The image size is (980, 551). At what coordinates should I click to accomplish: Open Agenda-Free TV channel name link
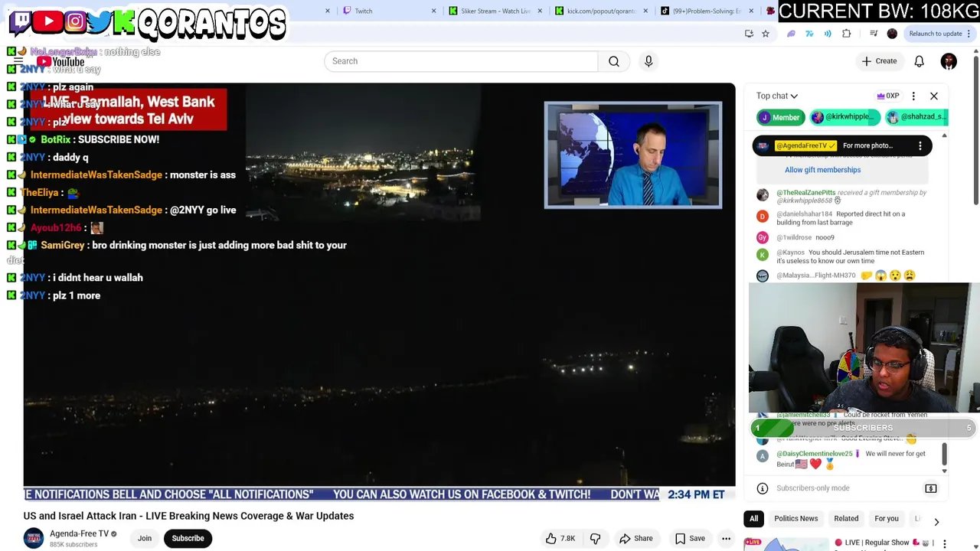[80, 533]
